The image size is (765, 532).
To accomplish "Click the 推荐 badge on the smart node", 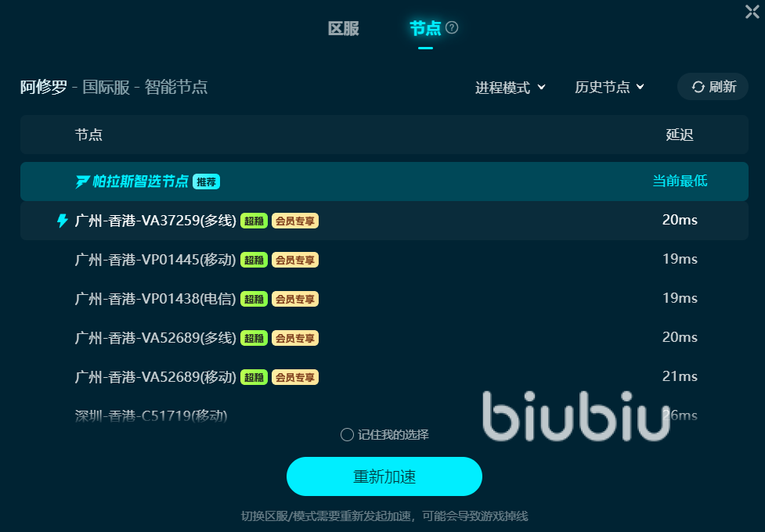I will click(207, 182).
